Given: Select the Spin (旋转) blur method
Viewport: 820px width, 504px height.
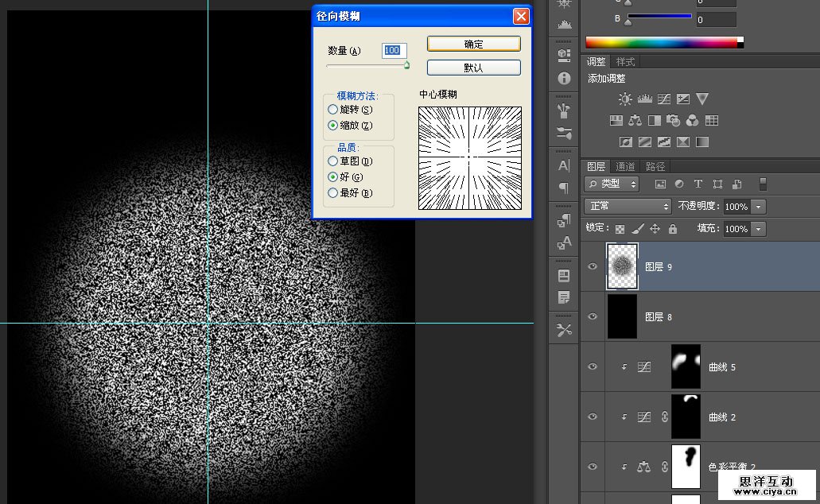Looking at the screenshot, I should pos(333,110).
